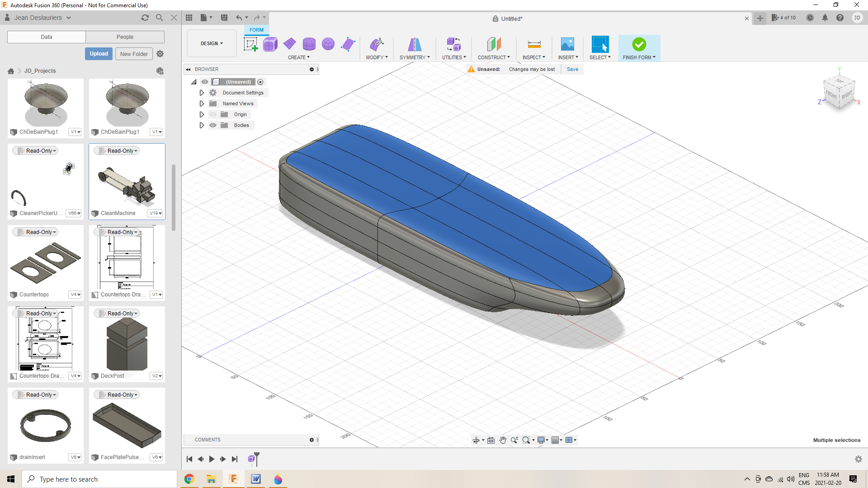868x488 pixels.
Task: Expand the Document Settings node
Action: click(202, 93)
